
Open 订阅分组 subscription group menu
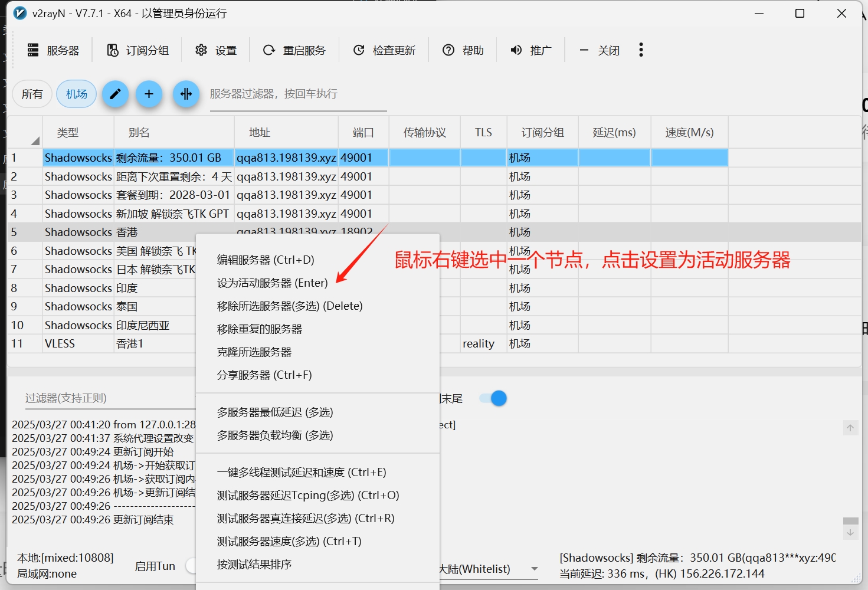coord(137,51)
